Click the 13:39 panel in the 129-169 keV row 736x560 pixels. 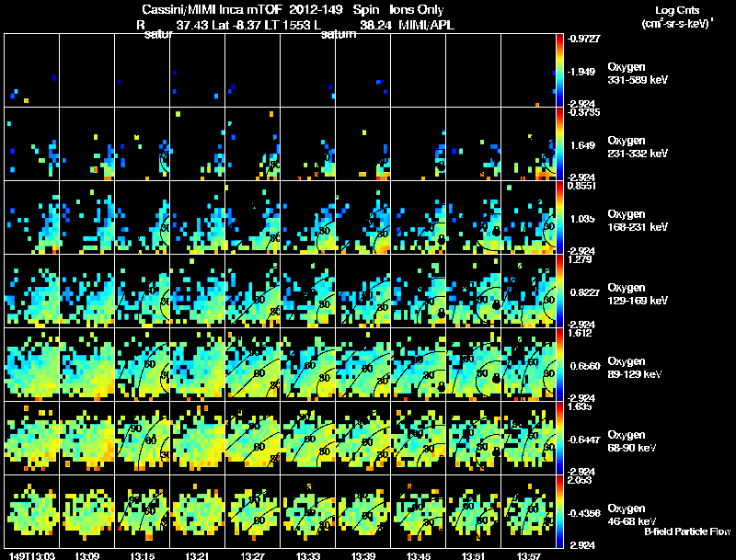point(362,291)
